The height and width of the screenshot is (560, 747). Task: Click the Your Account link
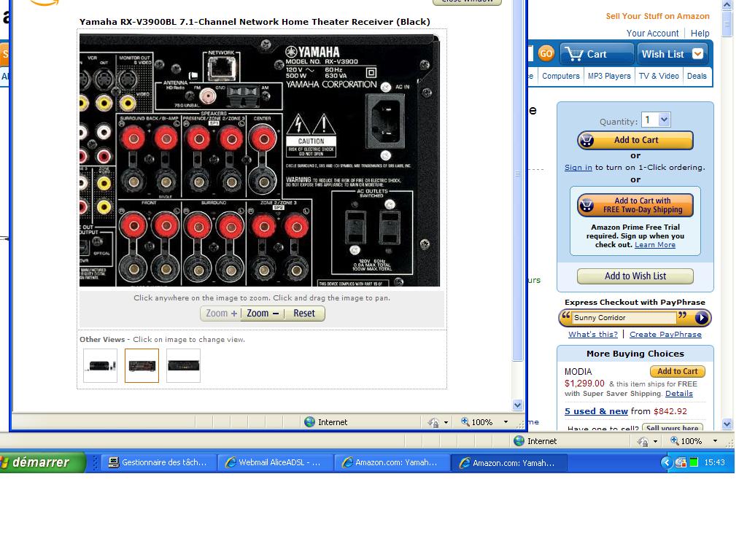pos(652,34)
